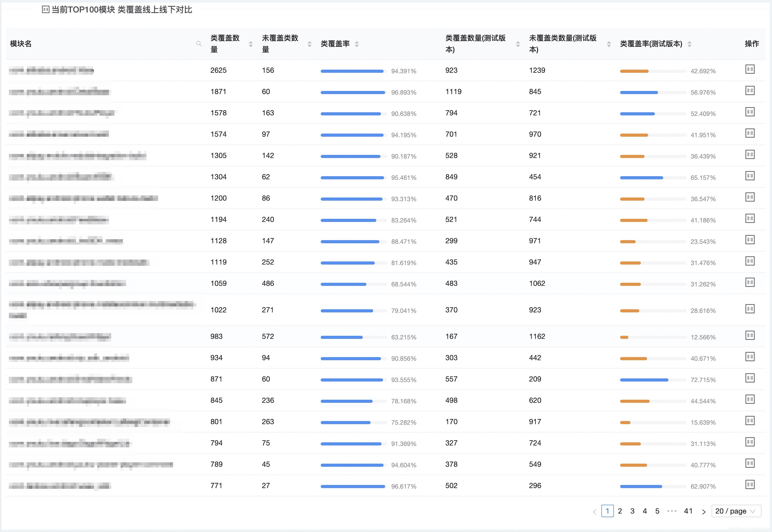Open chart icon in row with 1119 covered, 252 uncovered

750,261
